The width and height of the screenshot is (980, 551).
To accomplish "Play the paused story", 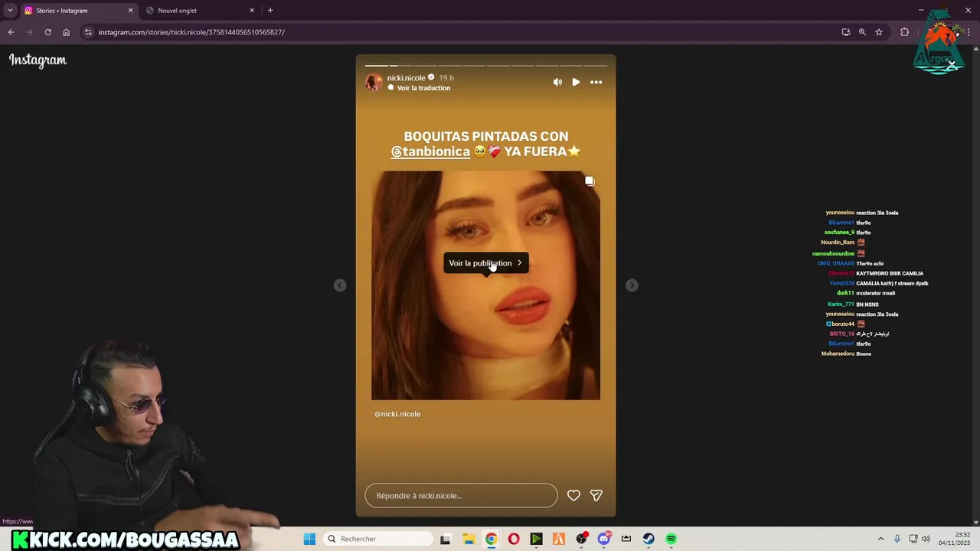I will 576,82.
